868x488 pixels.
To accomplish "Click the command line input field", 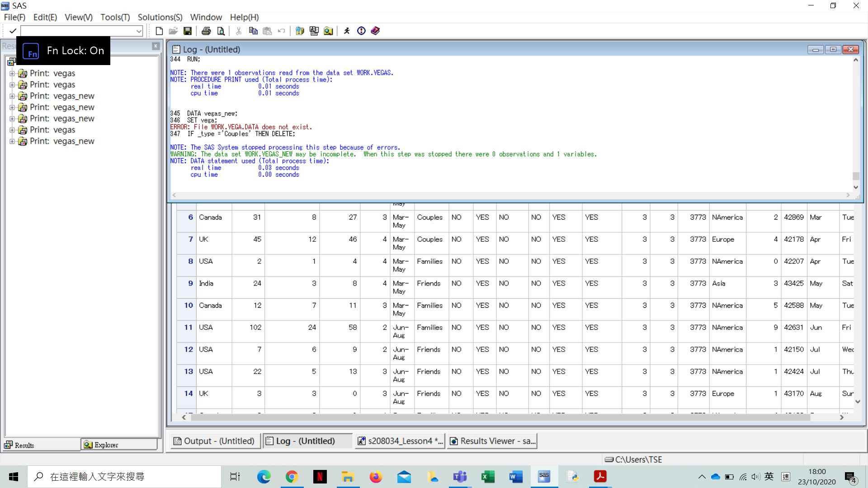I will [78, 31].
